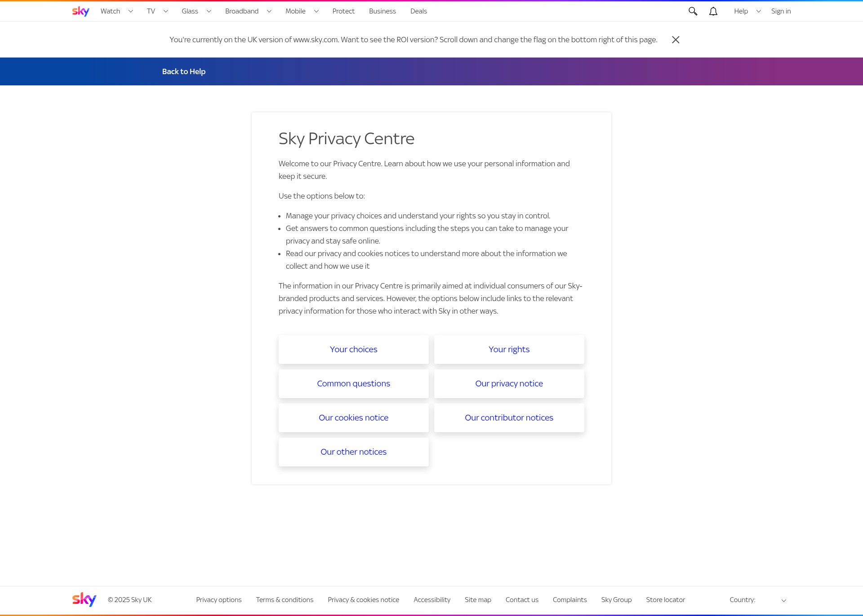Click Store locator footer link
Viewport: 863px width, 616px height.
click(666, 600)
